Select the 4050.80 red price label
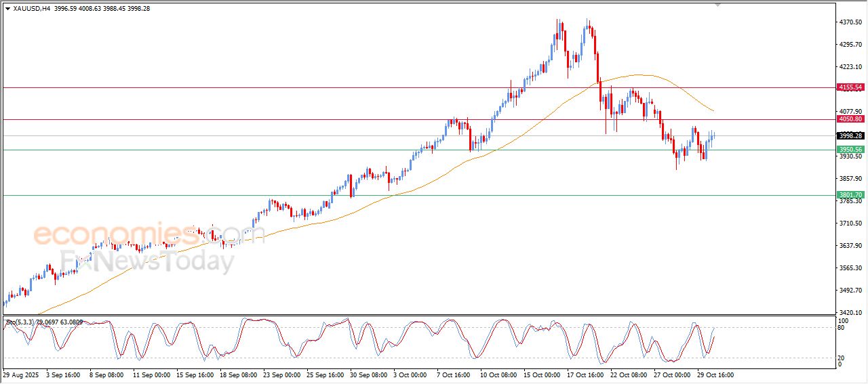 point(850,119)
